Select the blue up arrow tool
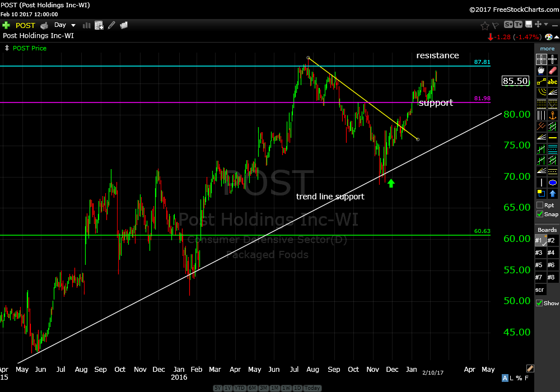The height and width of the screenshot is (392, 560). [x=553, y=194]
